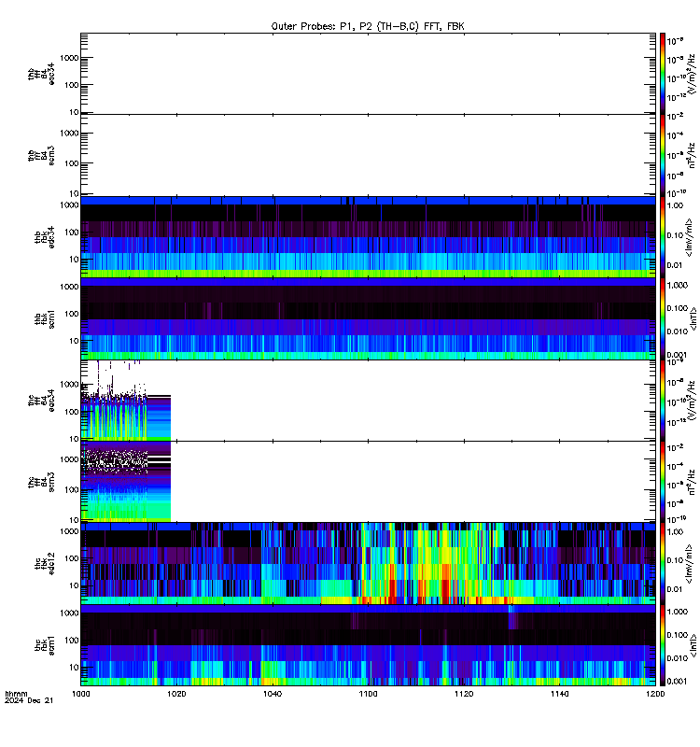Click the '1.00' color scale value of thb edc34
Screen dimensions: 700x747
(x=675, y=205)
